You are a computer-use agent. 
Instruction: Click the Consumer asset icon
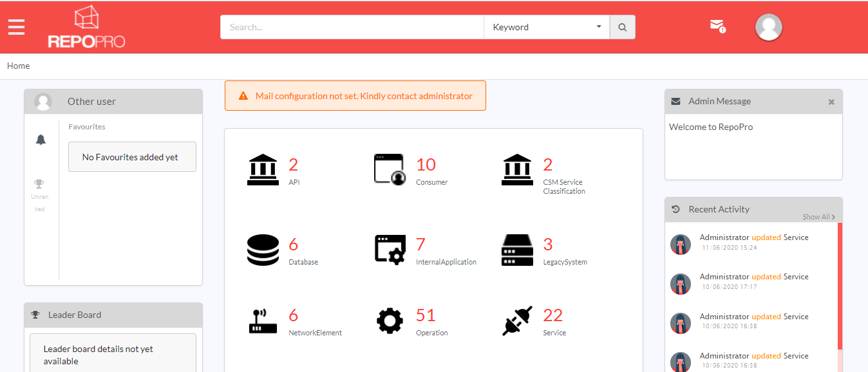click(390, 169)
